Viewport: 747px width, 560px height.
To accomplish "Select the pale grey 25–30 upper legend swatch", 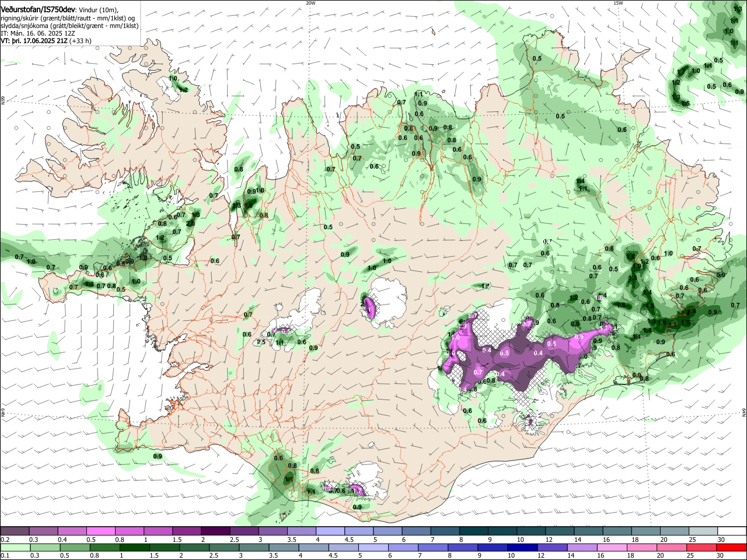I will tap(704, 531).
